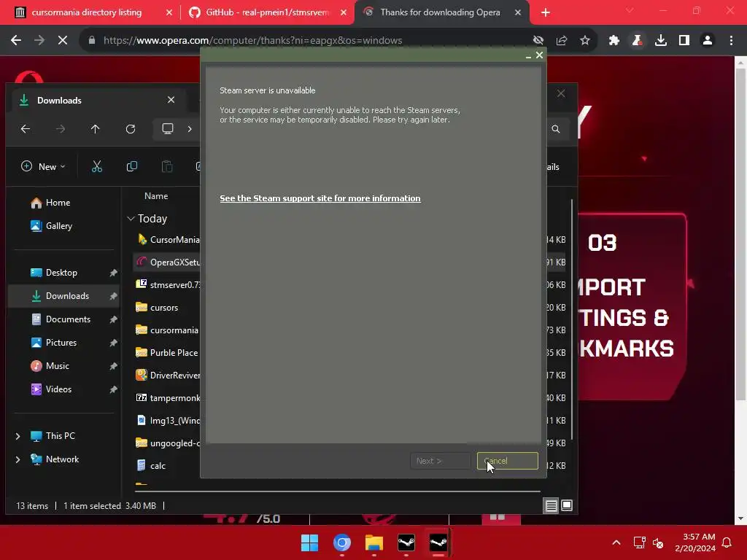Bookmark this page with star icon
This screenshot has height=560, width=747.
585,41
